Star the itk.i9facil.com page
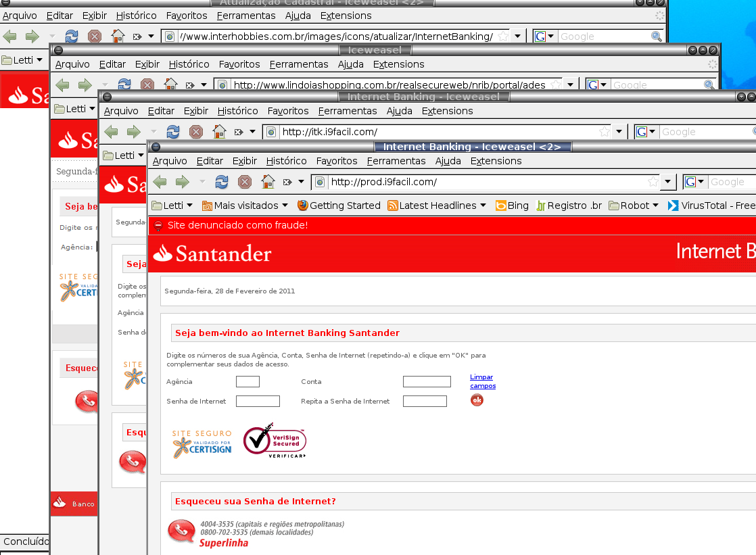The image size is (756, 555). (x=605, y=132)
